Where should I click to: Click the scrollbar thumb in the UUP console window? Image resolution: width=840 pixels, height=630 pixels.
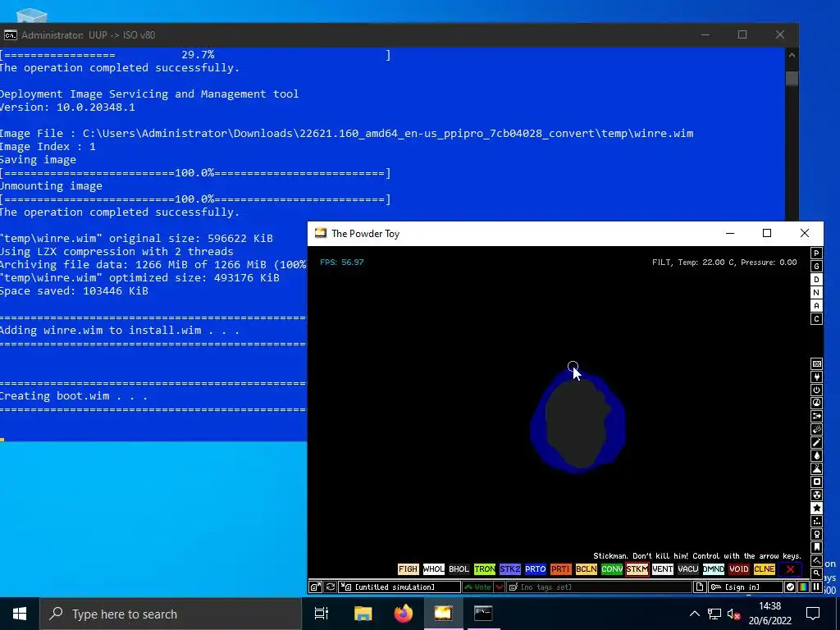click(792, 78)
